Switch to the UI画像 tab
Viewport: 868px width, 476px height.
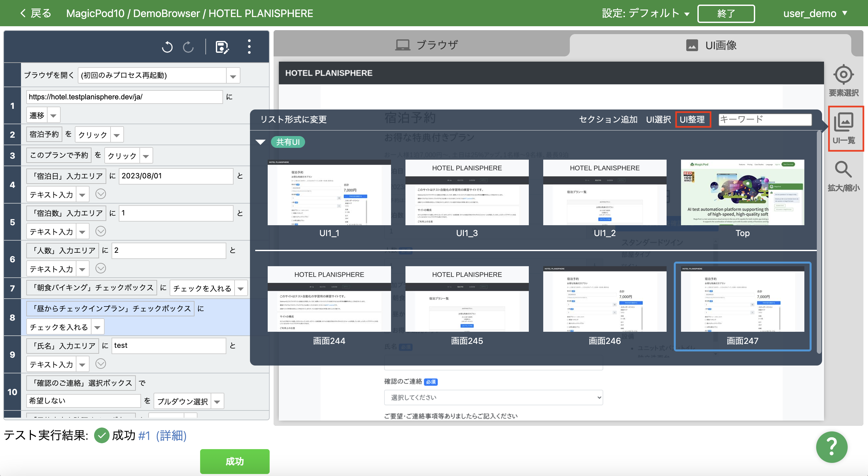pyautogui.click(x=711, y=45)
